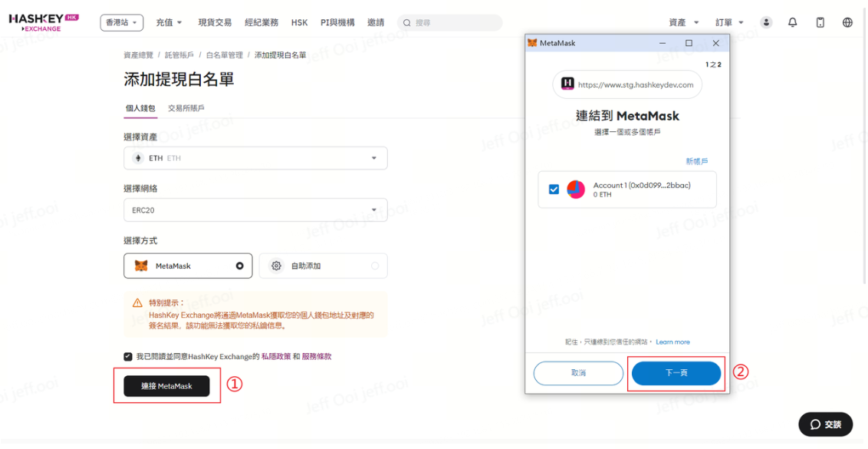Open the 私隱政策 link
Image resolution: width=868 pixels, height=449 pixels.
276,356
